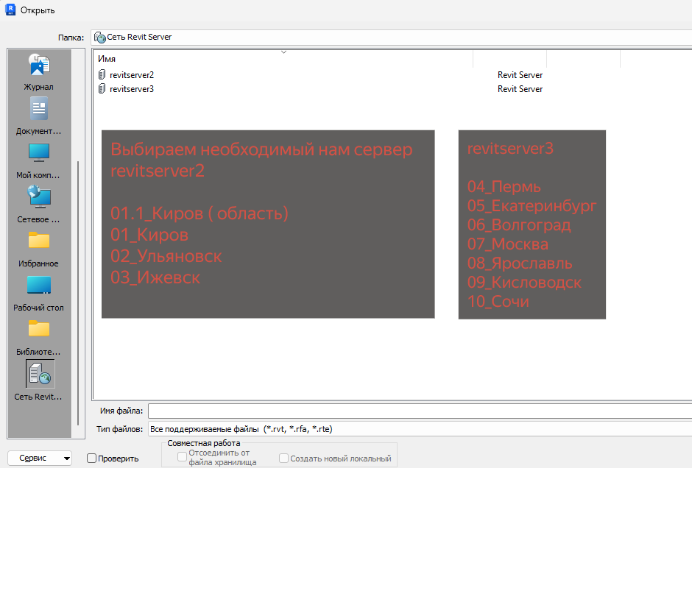This screenshot has height=616, width=692.
Task: Open the Библиотеки folder shortcut
Action: point(39,329)
